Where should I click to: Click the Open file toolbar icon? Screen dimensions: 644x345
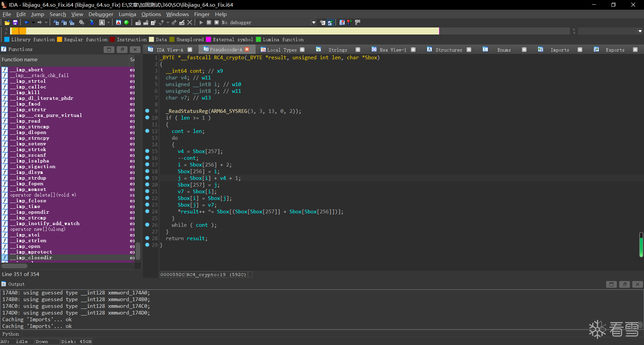coord(7,22)
